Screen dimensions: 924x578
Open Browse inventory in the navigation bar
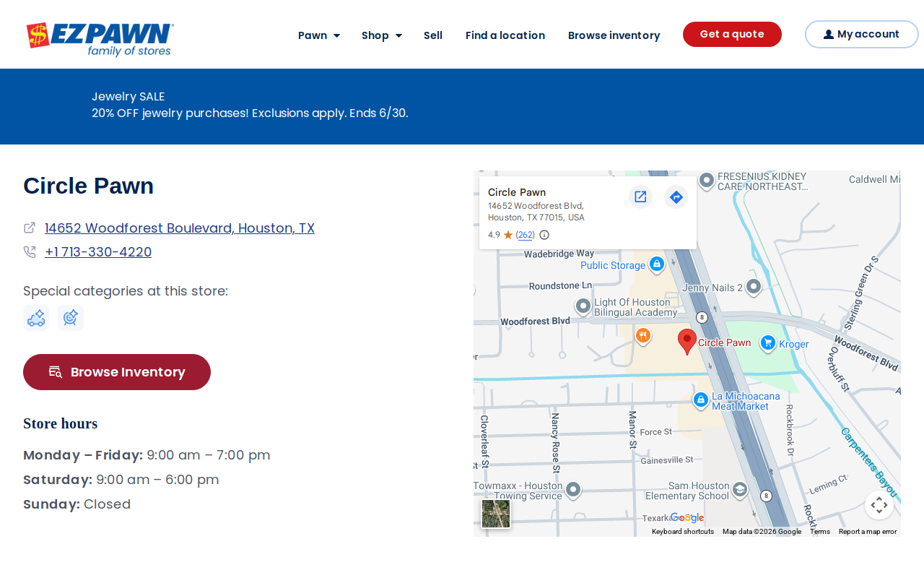[x=614, y=35]
